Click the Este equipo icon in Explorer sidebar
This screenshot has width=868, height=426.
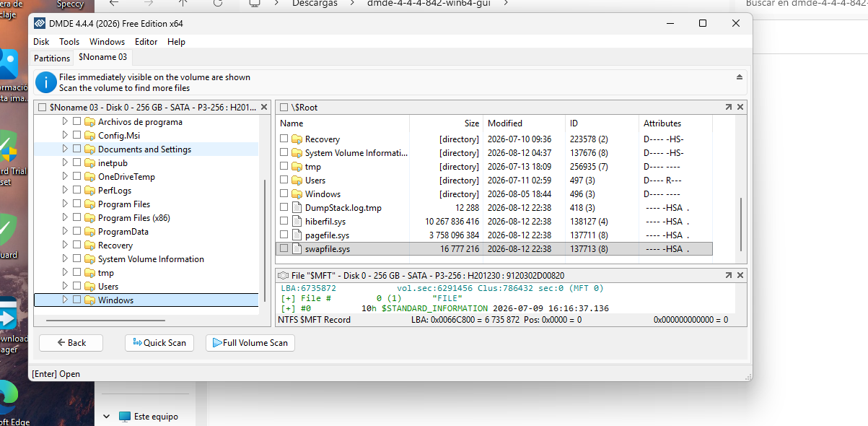125,417
